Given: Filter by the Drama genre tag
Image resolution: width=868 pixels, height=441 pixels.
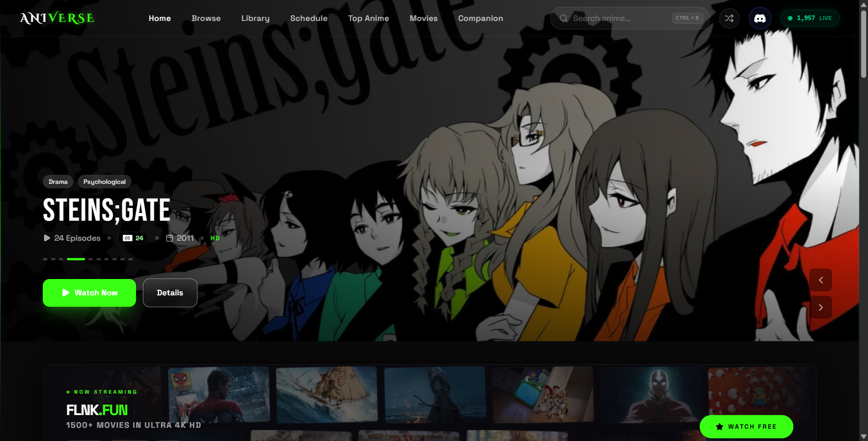Looking at the screenshot, I should 58,182.
